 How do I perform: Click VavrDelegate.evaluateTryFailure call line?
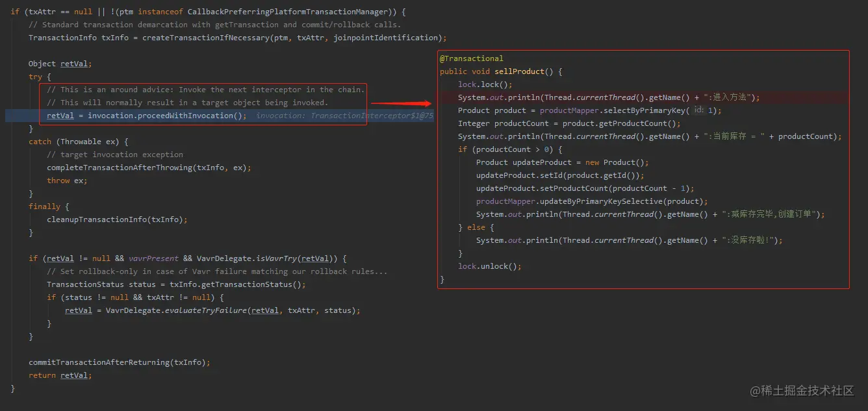212,310
